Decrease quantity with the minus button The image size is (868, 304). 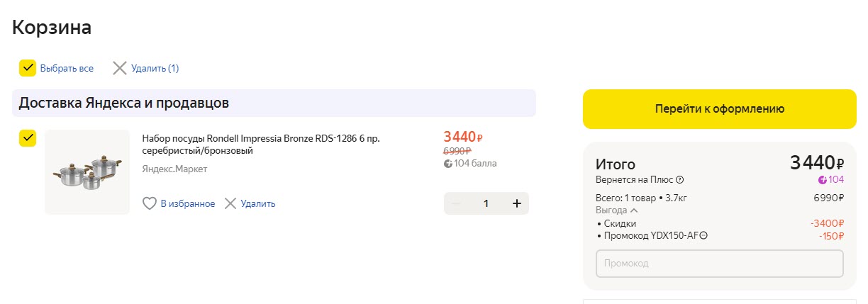(456, 203)
